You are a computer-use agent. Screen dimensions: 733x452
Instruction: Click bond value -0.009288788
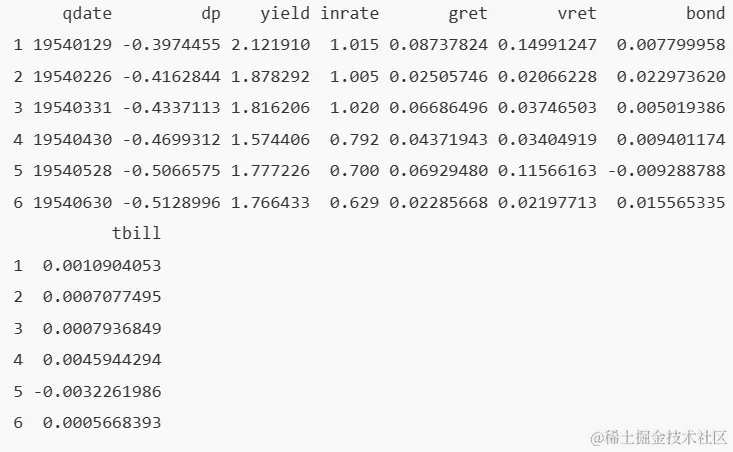(x=666, y=171)
